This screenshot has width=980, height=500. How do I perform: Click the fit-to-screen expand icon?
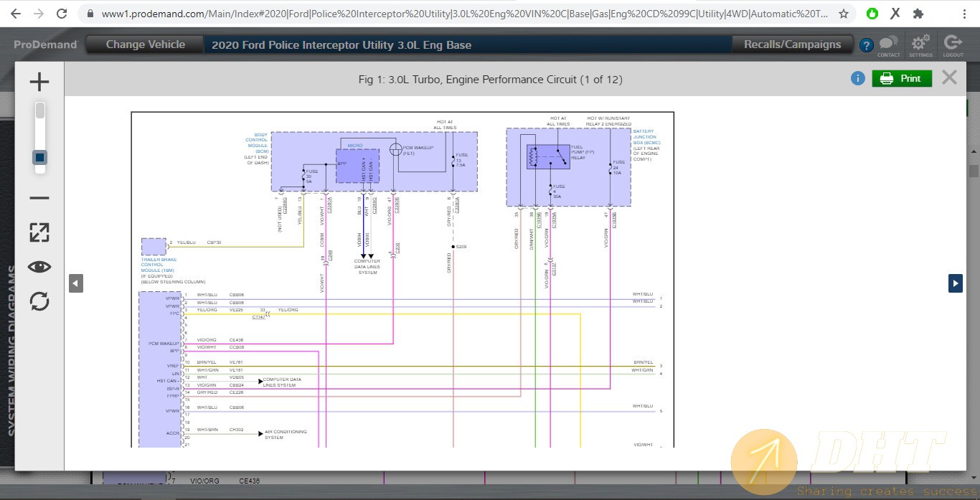click(x=39, y=232)
